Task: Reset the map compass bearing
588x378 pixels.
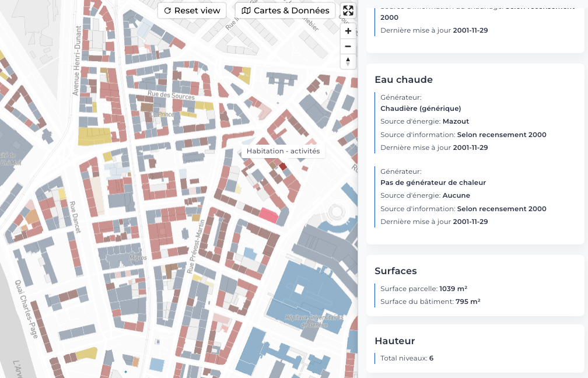Action: point(348,61)
